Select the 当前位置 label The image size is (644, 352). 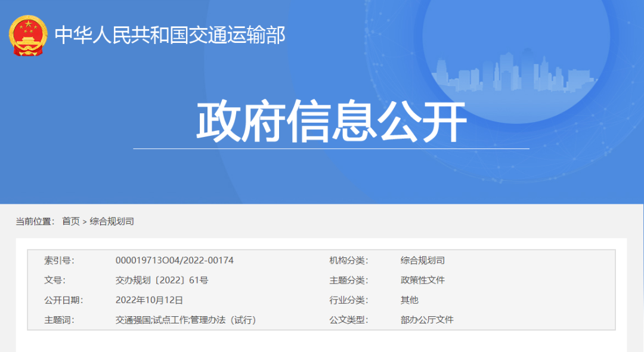pos(35,222)
